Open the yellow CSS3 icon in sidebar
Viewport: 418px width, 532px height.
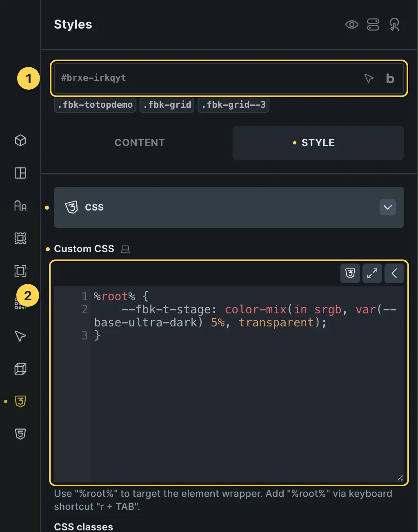click(20, 401)
